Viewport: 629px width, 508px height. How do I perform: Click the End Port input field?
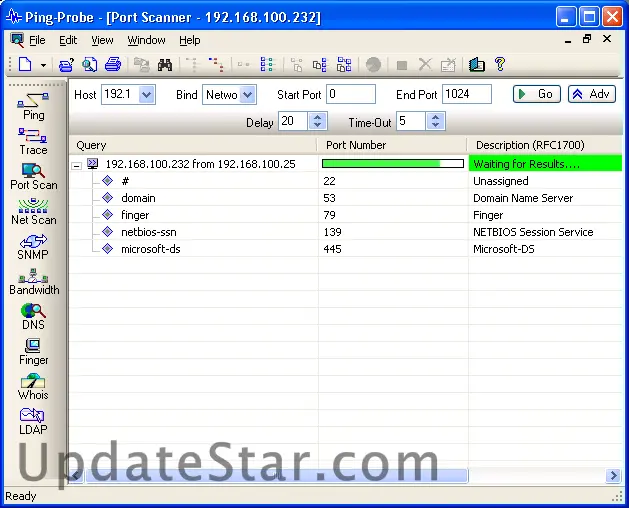[467, 94]
